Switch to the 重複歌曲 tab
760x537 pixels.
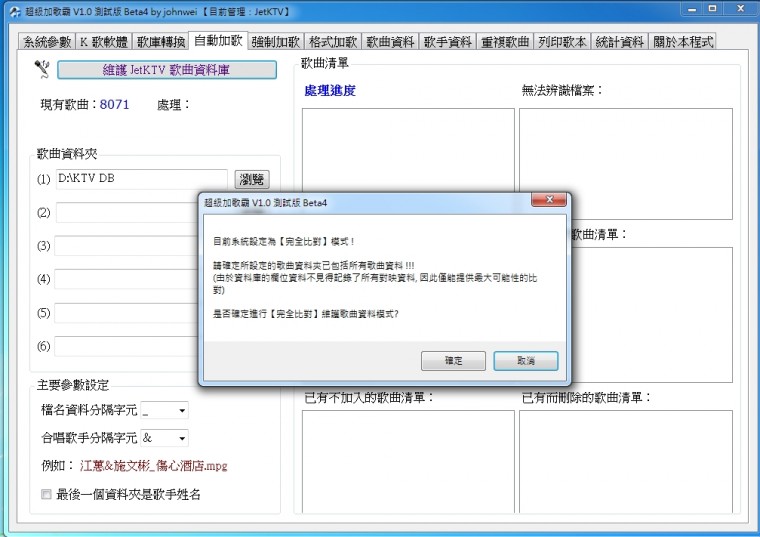pyautogui.click(x=505, y=42)
